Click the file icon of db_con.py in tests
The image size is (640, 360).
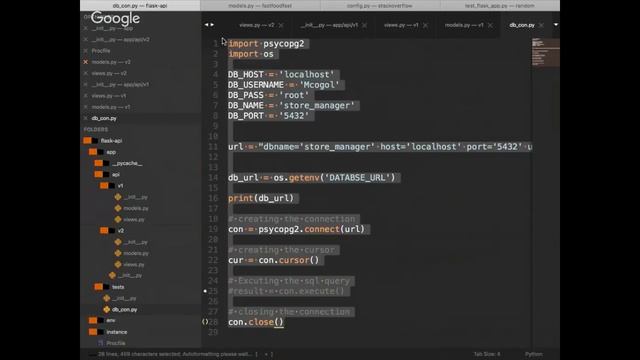pos(107,309)
